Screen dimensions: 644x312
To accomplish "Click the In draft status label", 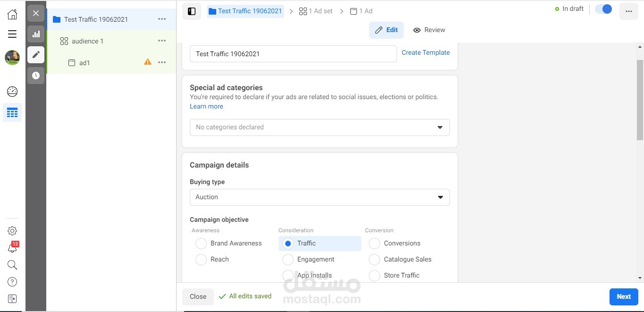I will [569, 8].
